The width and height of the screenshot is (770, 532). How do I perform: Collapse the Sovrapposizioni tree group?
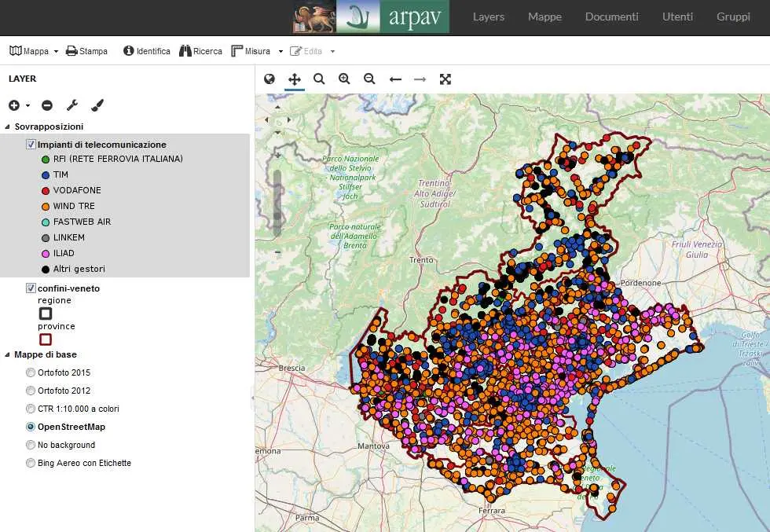point(8,127)
